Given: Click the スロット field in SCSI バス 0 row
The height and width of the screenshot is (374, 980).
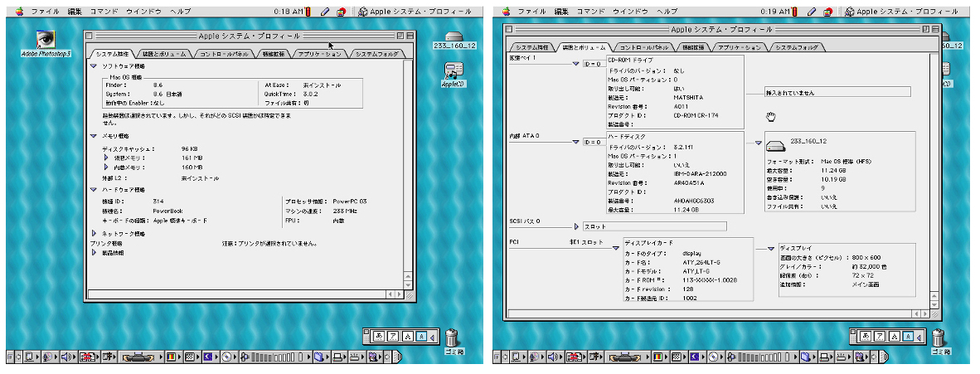Looking at the screenshot, I should click(x=655, y=226).
